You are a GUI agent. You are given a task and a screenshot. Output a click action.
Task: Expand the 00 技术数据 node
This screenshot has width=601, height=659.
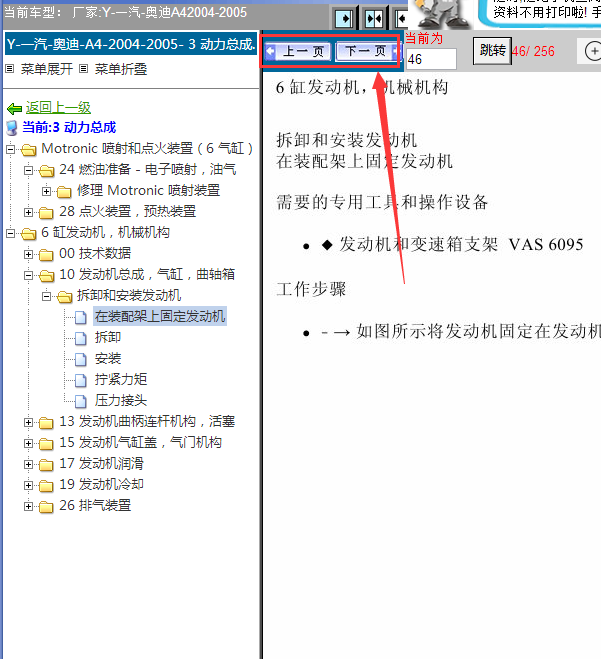pyautogui.click(x=28, y=254)
